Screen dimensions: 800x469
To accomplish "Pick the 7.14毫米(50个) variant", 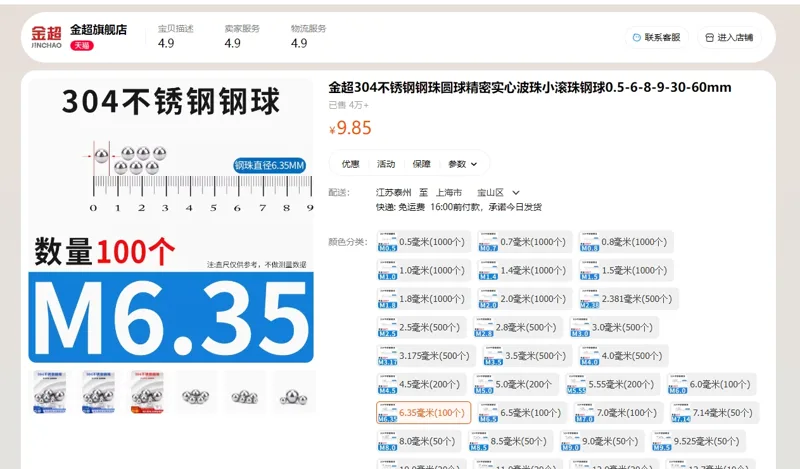I will (x=715, y=413).
